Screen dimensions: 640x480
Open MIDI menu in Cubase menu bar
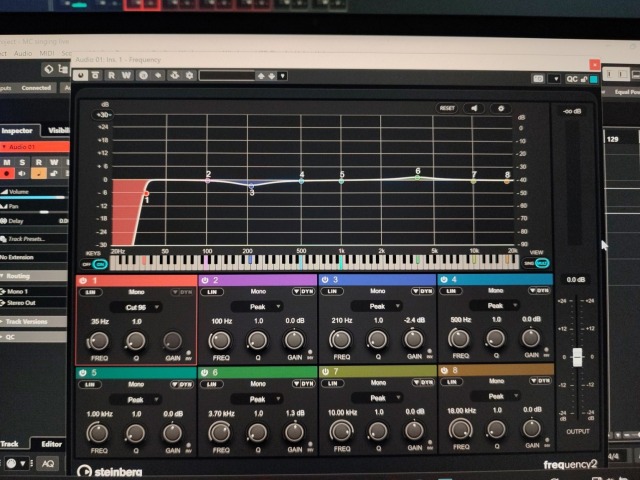[x=47, y=53]
